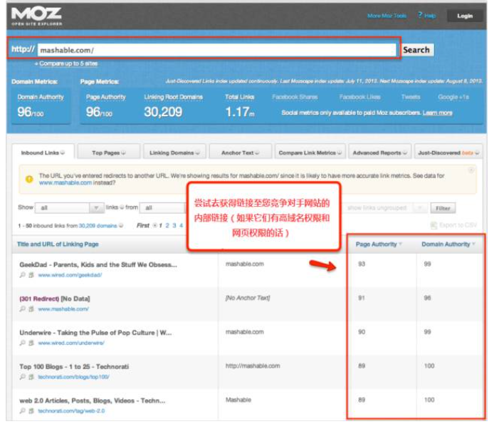Click 'http://mashable.com' anchor text cell
Image resolution: width=504 pixels, height=429 pixels.
[253, 366]
